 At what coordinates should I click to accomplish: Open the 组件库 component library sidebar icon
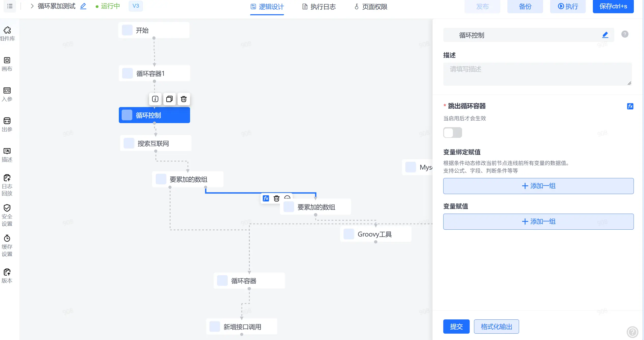coord(7,34)
